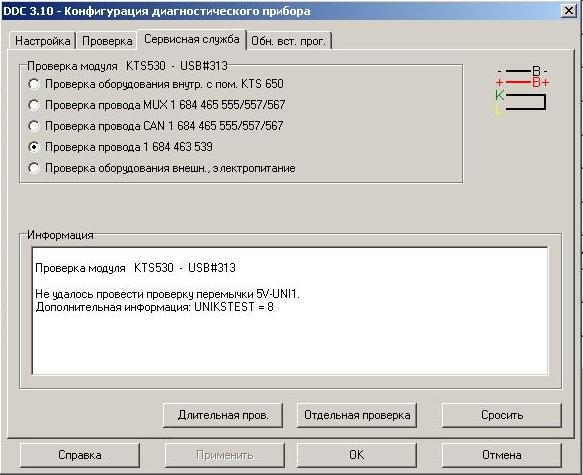Image resolution: width=583 pixels, height=475 pixels.
Task: Close the DDC 3.10 dialog window
Action: (x=569, y=11)
